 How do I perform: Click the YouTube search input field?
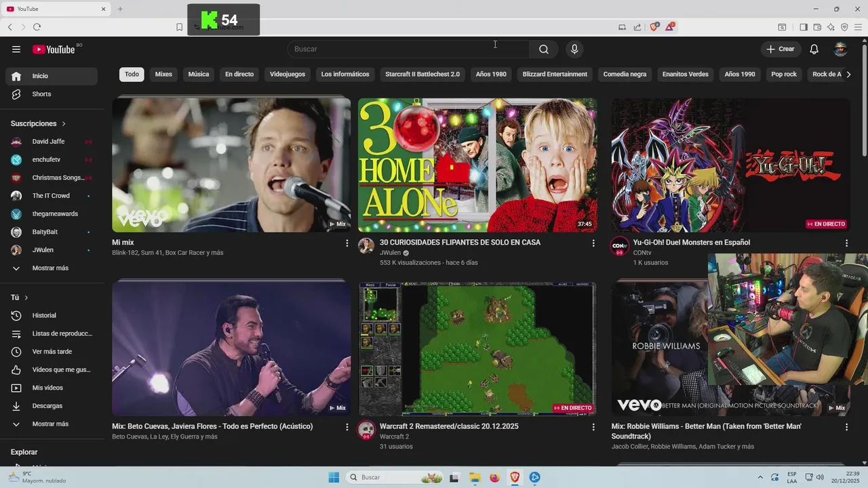point(408,49)
